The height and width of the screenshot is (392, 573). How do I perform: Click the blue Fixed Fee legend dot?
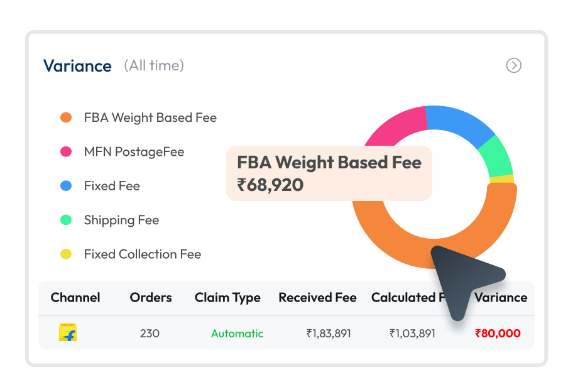click(66, 186)
